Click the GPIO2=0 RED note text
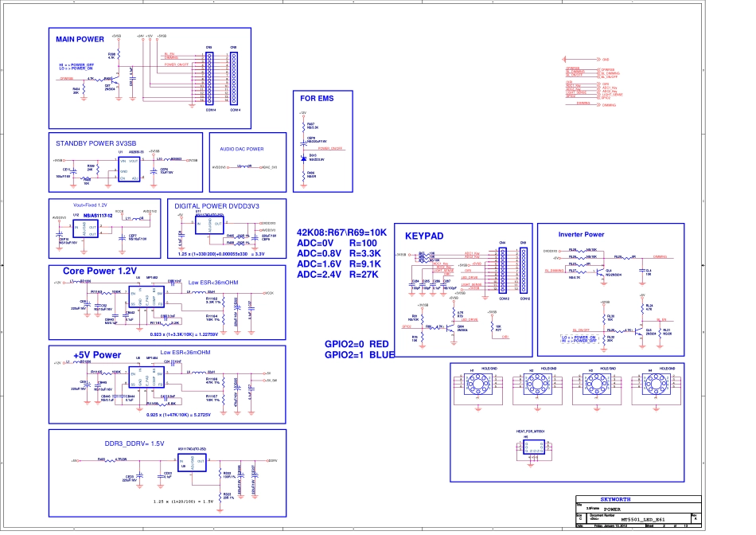756x535 pixels. click(x=356, y=344)
